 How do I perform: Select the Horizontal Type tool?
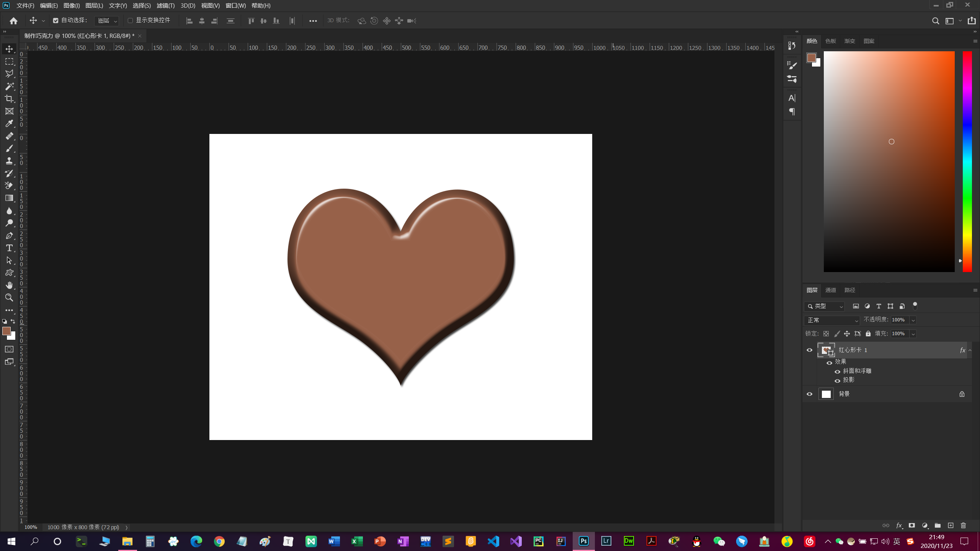tap(9, 248)
